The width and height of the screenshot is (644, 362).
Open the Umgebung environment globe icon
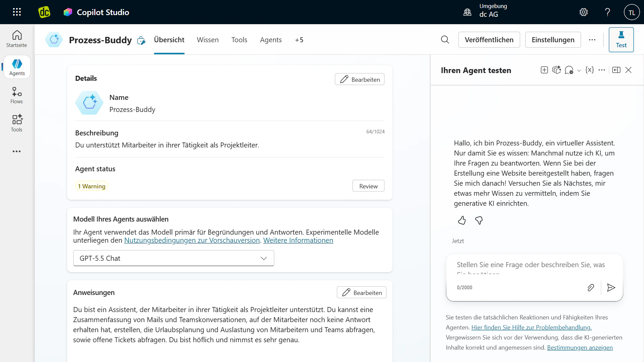click(x=467, y=12)
